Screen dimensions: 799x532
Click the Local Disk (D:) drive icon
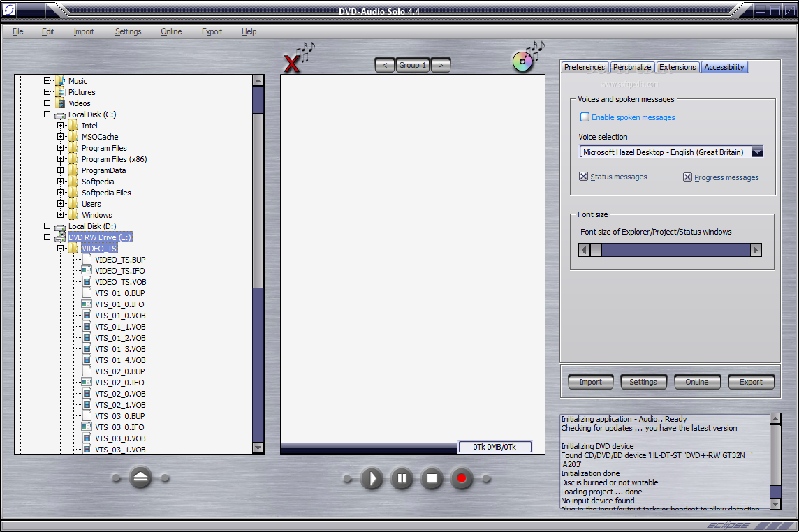[60, 227]
